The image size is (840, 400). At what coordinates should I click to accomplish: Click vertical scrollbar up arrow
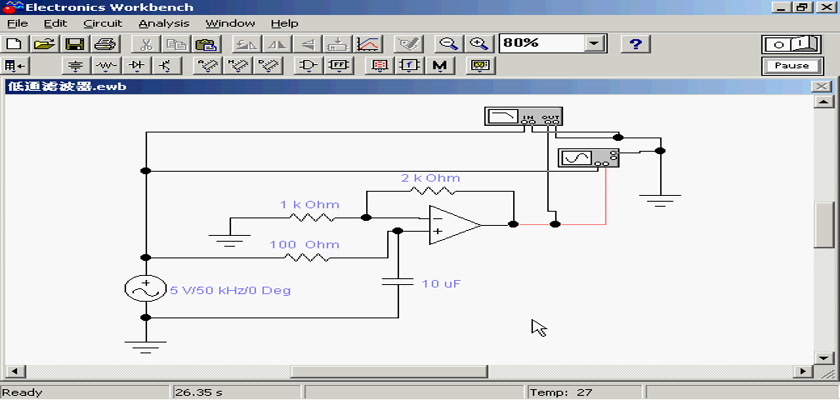[822, 101]
